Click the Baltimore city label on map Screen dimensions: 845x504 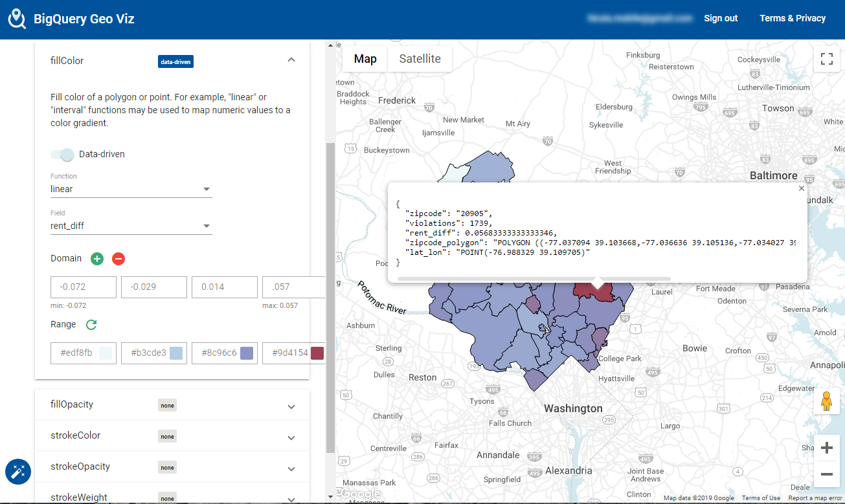774,176
